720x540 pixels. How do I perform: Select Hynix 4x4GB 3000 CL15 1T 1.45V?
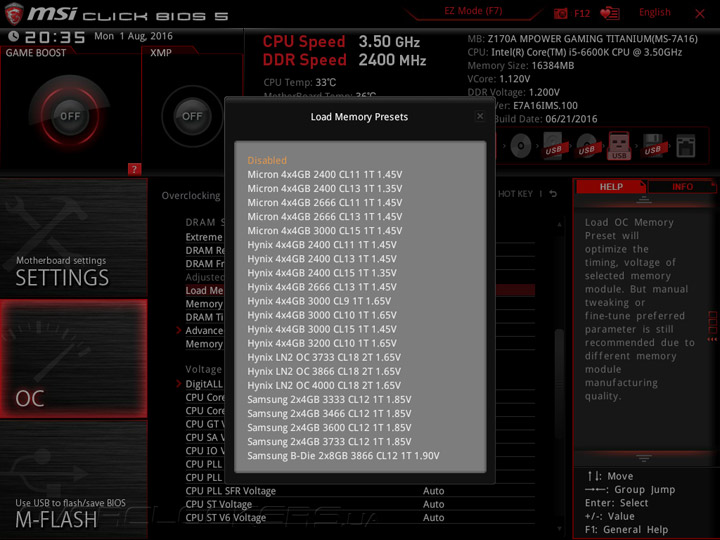pyautogui.click(x=322, y=329)
